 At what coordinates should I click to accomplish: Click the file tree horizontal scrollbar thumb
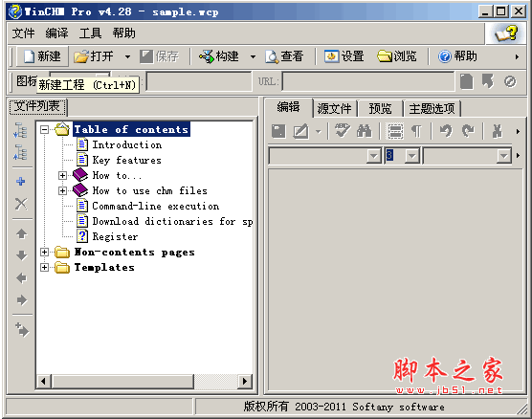[x=122, y=381]
